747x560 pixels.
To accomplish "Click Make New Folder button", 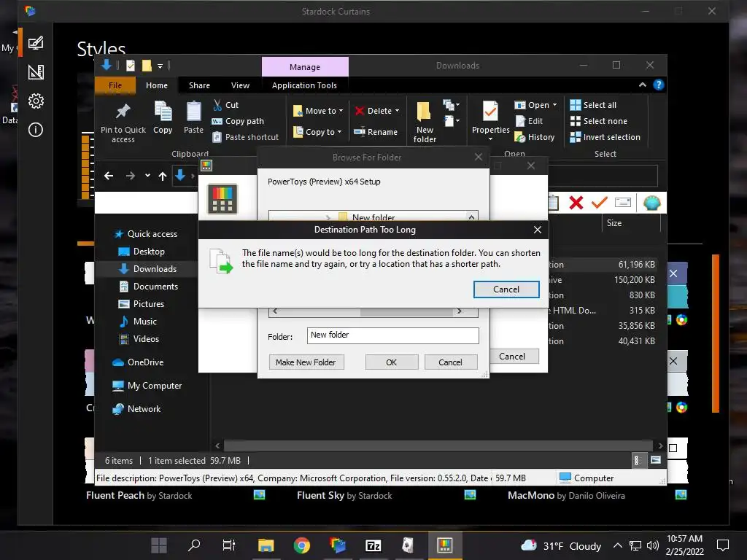I will point(306,362).
